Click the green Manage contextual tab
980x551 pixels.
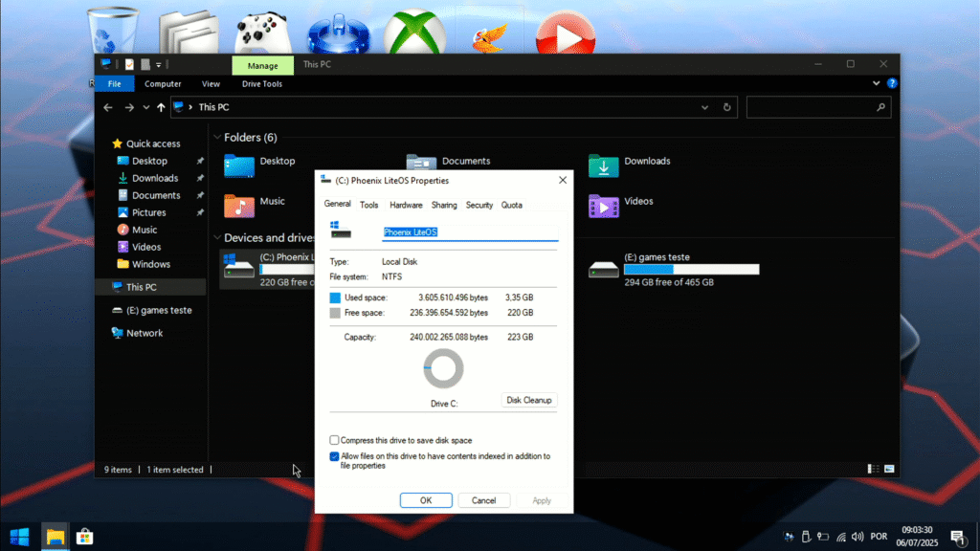262,66
